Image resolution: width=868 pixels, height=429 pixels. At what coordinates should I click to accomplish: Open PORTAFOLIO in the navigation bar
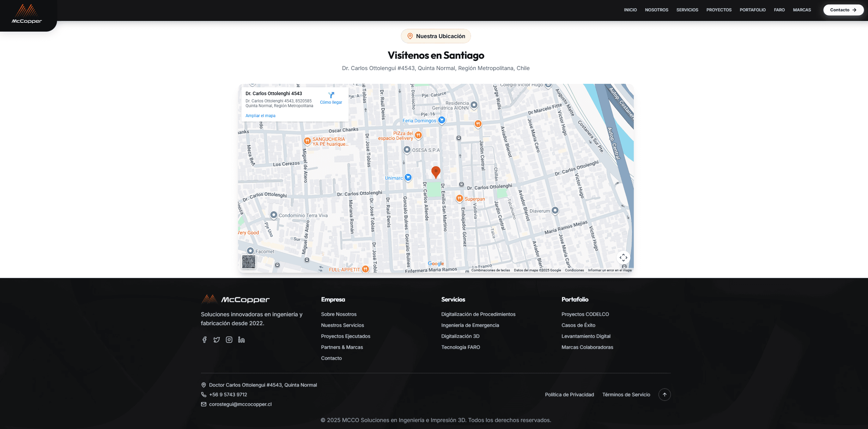753,10
